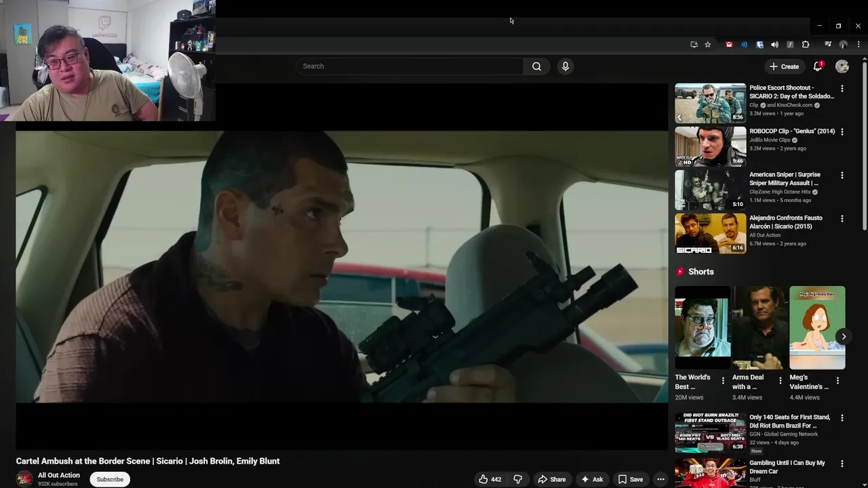This screenshot has height=488, width=868.
Task: Open options for Only 140 Seats video
Action: click(842, 418)
